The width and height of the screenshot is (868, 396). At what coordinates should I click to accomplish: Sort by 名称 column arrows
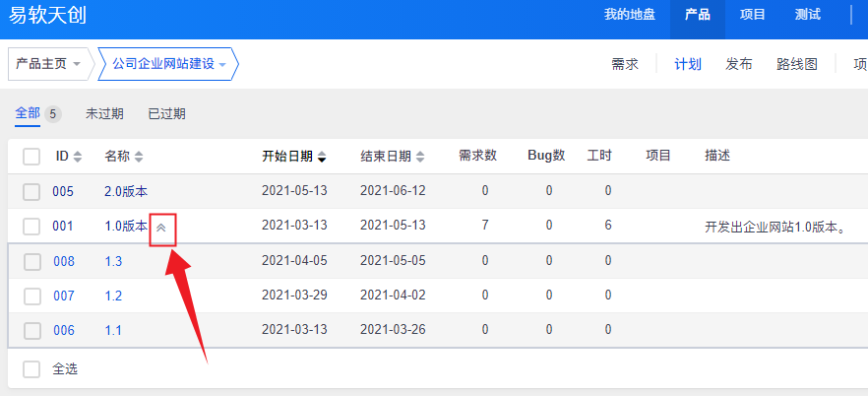[x=139, y=157]
